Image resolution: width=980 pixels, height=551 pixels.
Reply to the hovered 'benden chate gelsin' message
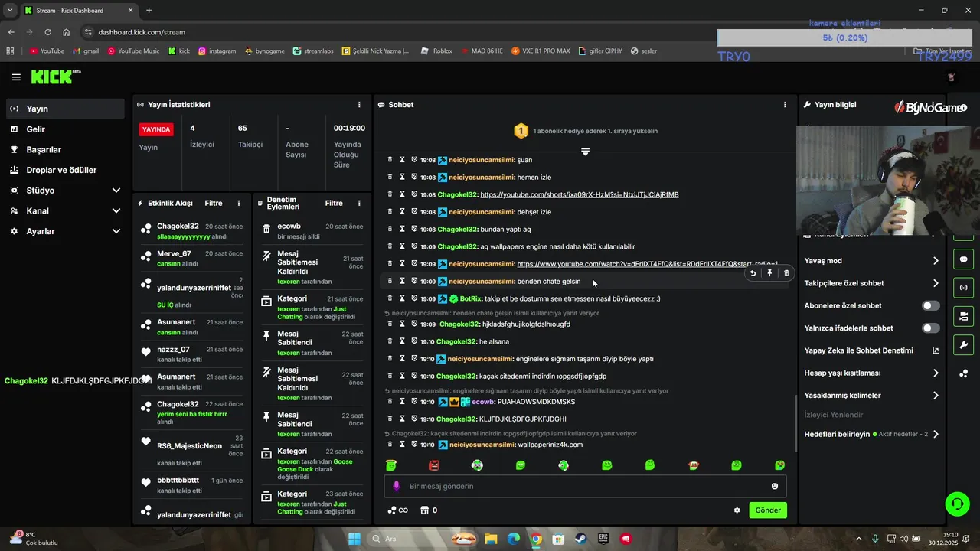[x=753, y=273]
